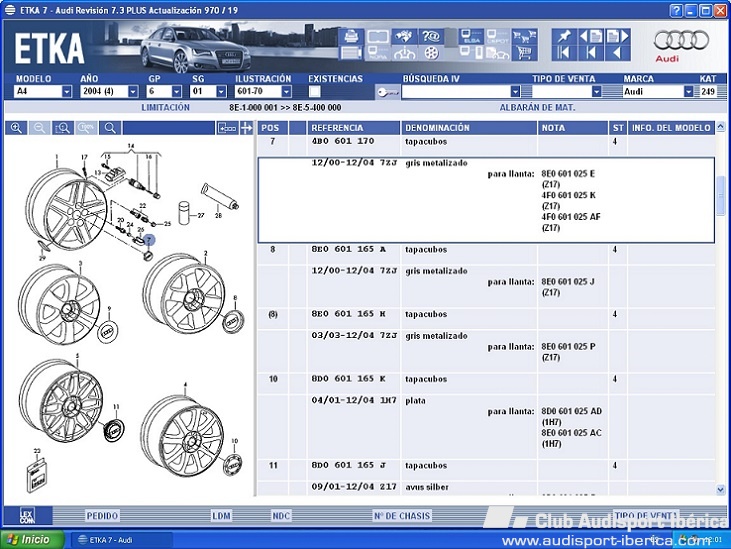731x549 pixels.
Task: Click the LDM button
Action: (221, 516)
